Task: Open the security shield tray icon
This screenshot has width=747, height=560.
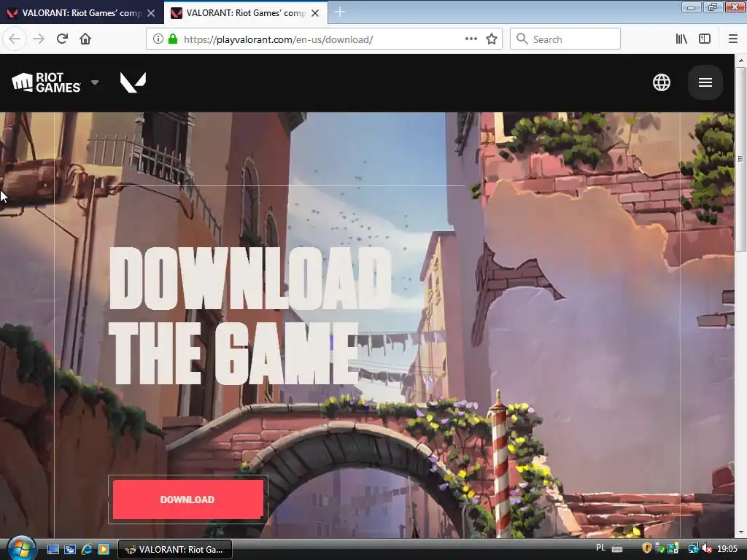Action: 646,548
